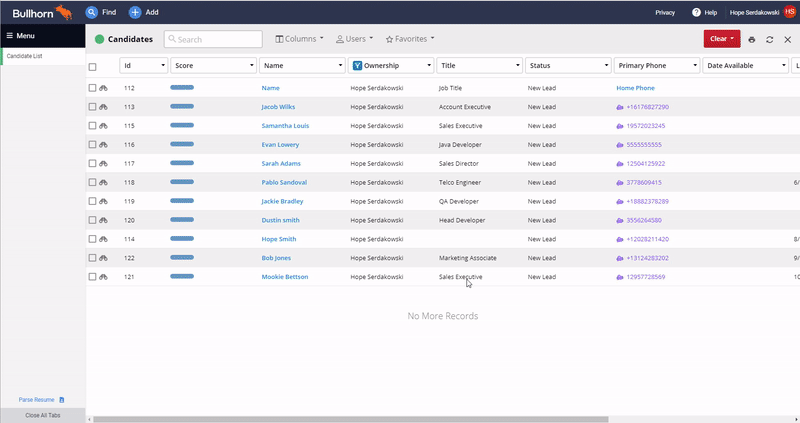Open the HS user avatar
The image size is (800, 423).
pyautogui.click(x=790, y=12)
